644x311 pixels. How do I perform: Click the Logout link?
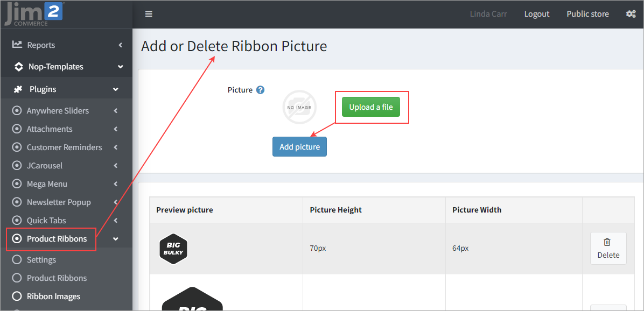[x=537, y=14]
